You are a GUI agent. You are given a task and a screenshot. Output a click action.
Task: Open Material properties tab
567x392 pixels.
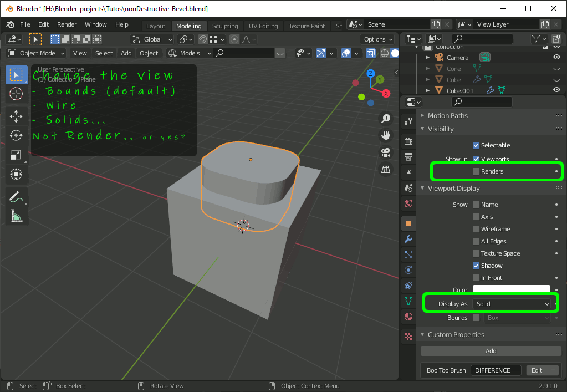tap(408, 317)
